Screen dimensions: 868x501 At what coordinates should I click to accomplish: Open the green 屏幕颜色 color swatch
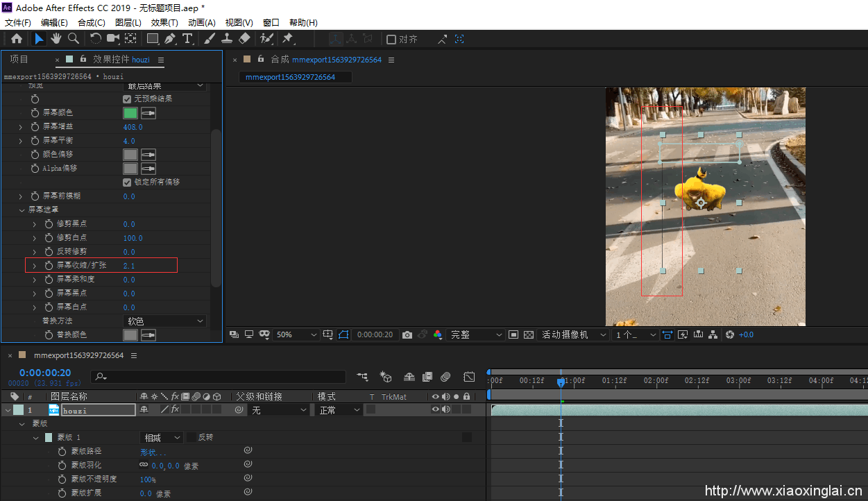point(130,113)
